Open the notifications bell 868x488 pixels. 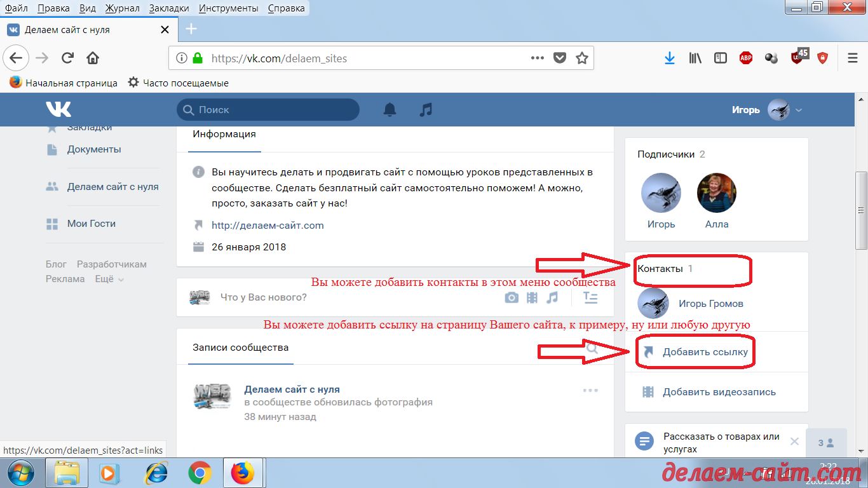[x=390, y=109]
